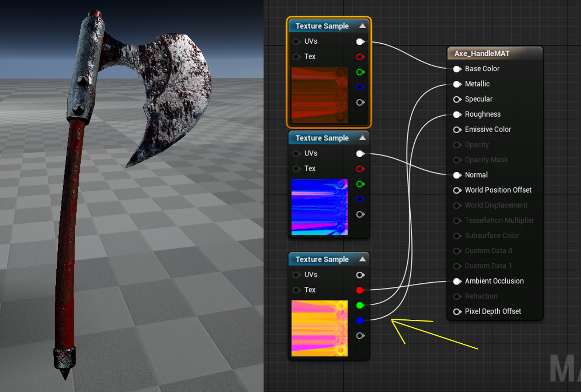582x392 pixels.
Task: Click the red output pin of normal map Texture Sample
Action: 360,169
